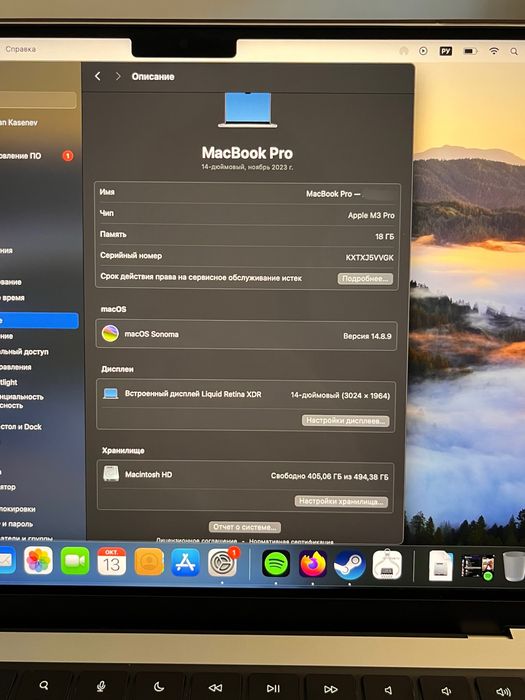Viewport: 525px width, 700px height.
Task: Click the MacBook Pro laptop image
Action: click(248, 110)
